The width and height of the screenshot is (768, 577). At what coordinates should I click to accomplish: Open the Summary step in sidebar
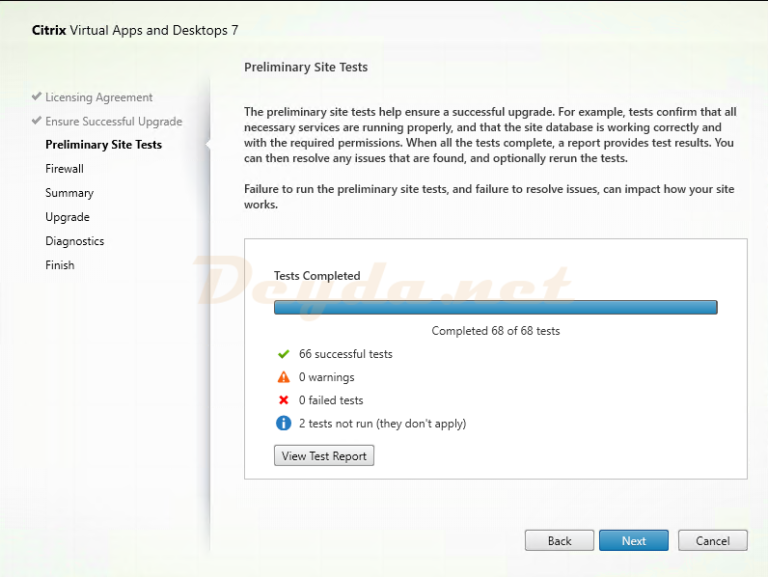(69, 193)
